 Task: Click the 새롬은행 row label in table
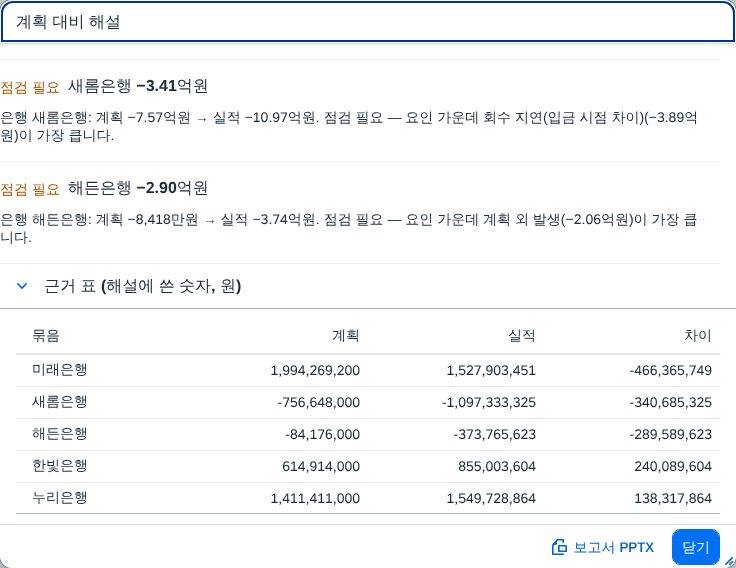tap(60, 402)
